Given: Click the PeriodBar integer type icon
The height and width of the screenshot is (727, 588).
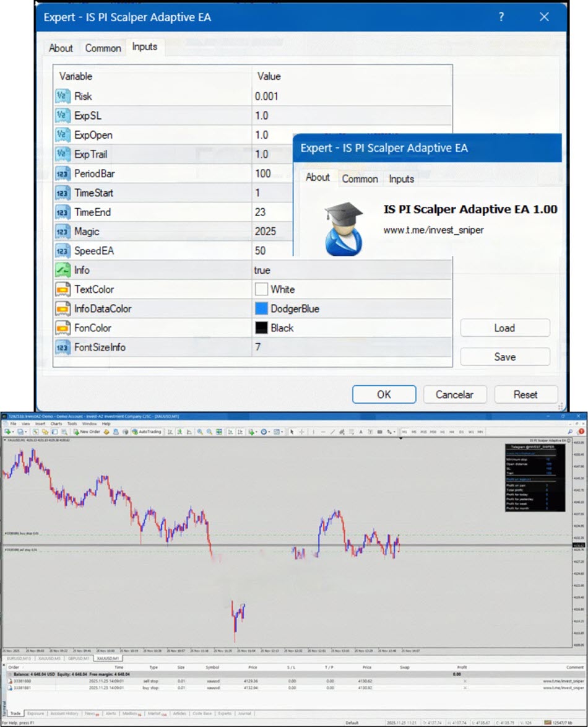Looking at the screenshot, I should (x=62, y=173).
